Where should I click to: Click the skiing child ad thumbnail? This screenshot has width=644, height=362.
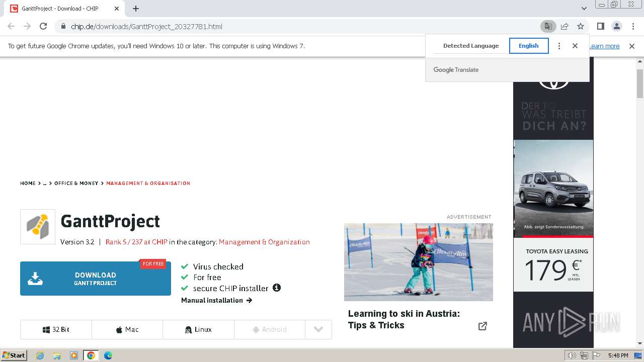click(419, 262)
